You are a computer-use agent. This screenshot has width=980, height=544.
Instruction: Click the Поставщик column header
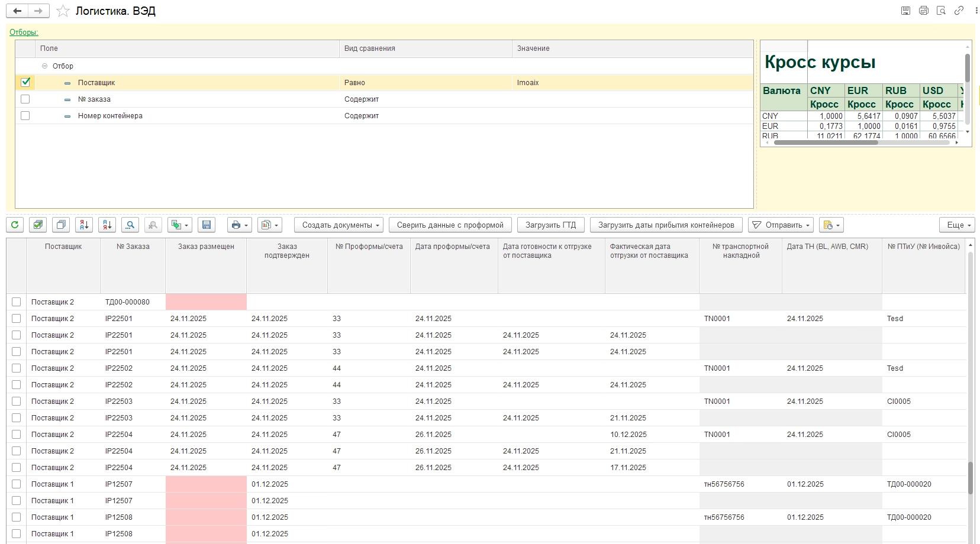pyautogui.click(x=63, y=266)
